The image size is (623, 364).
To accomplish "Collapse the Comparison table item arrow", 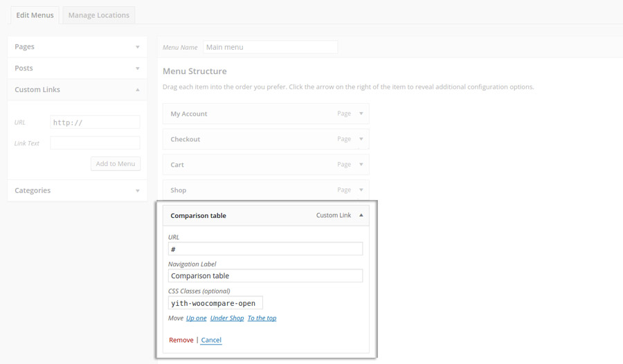I will pos(361,215).
